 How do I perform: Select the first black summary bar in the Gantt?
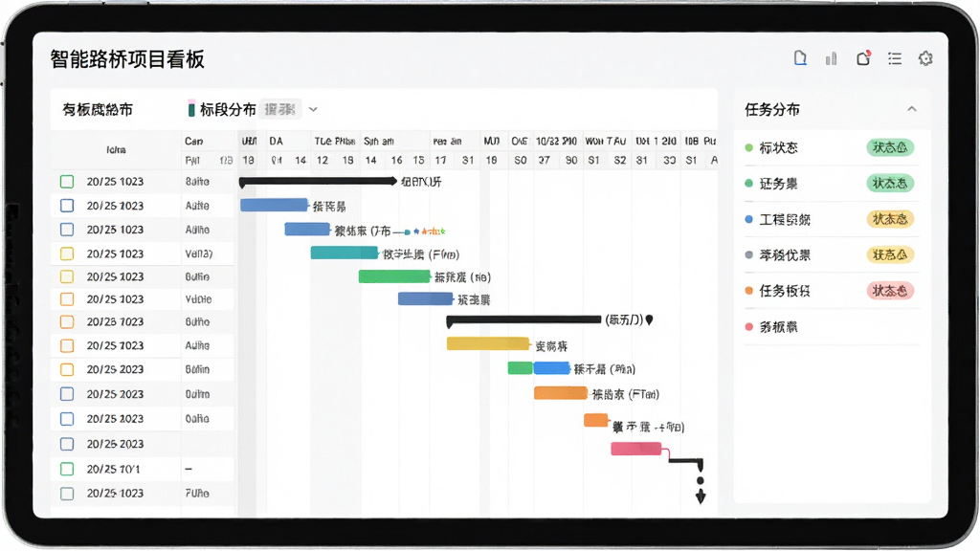[318, 182]
